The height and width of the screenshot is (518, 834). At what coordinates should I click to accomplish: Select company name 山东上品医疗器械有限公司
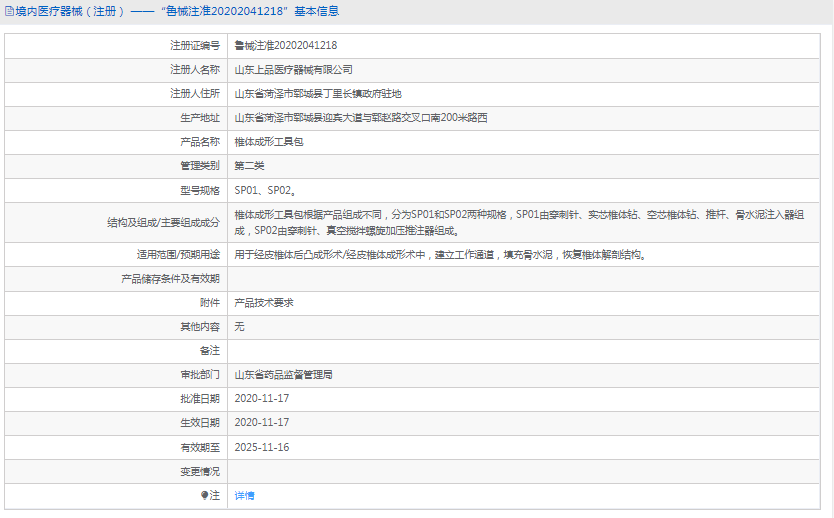(294, 70)
